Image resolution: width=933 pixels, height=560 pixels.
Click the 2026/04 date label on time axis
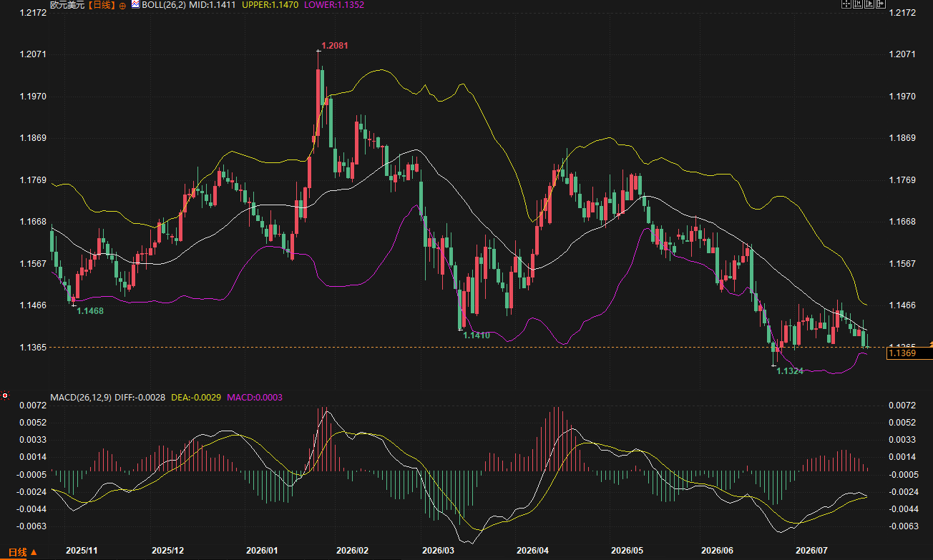tap(532, 551)
